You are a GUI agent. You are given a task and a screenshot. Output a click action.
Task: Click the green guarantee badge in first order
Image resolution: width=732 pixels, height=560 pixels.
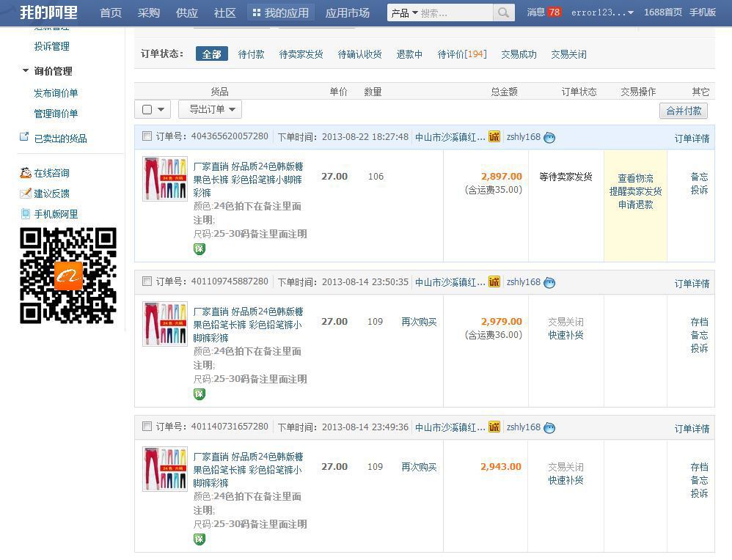click(199, 249)
